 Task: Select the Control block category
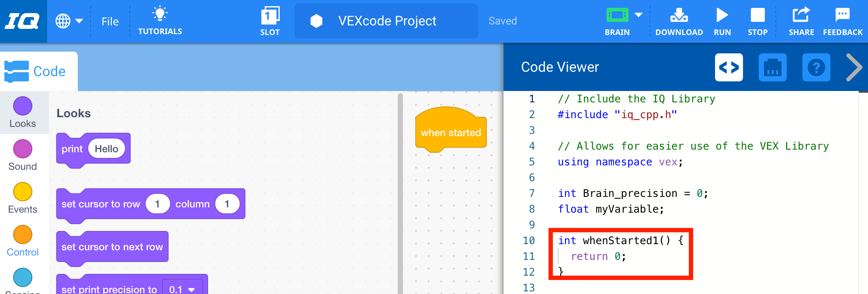click(x=23, y=241)
